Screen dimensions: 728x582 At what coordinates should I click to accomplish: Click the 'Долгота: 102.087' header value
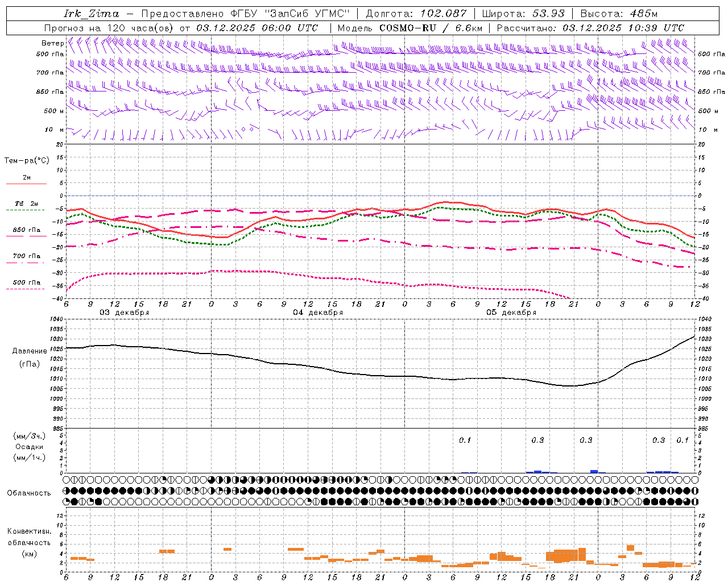click(416, 14)
